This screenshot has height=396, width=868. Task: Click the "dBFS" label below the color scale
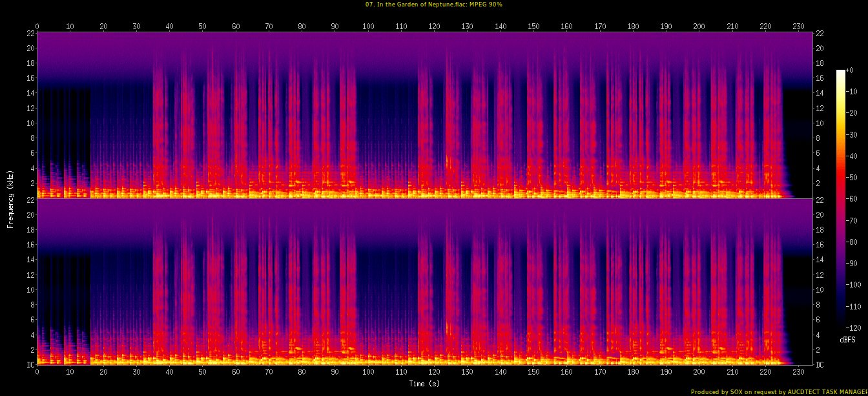click(847, 339)
